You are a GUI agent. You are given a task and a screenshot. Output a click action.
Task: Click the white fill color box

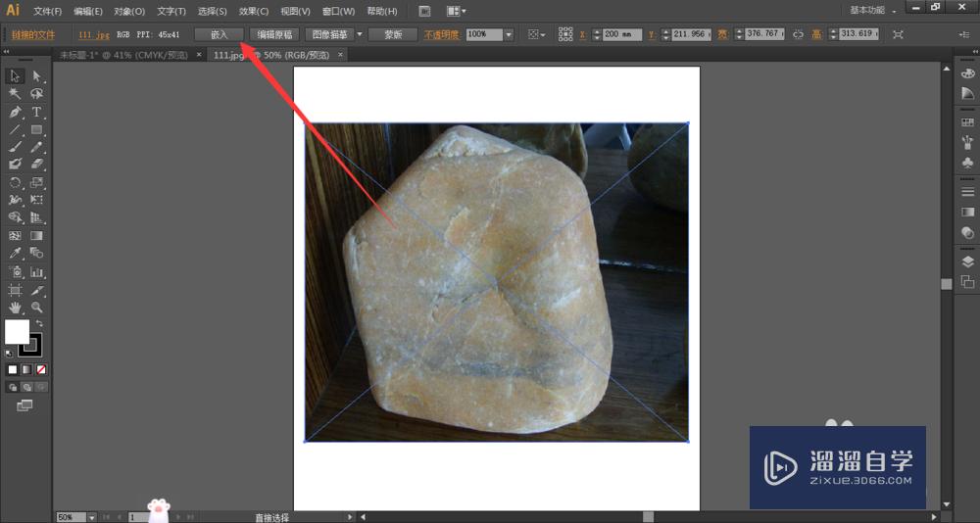[17, 332]
